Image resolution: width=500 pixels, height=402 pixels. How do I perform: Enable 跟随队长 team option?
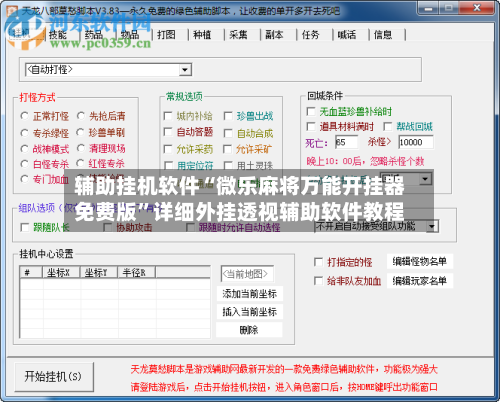coord(25,227)
